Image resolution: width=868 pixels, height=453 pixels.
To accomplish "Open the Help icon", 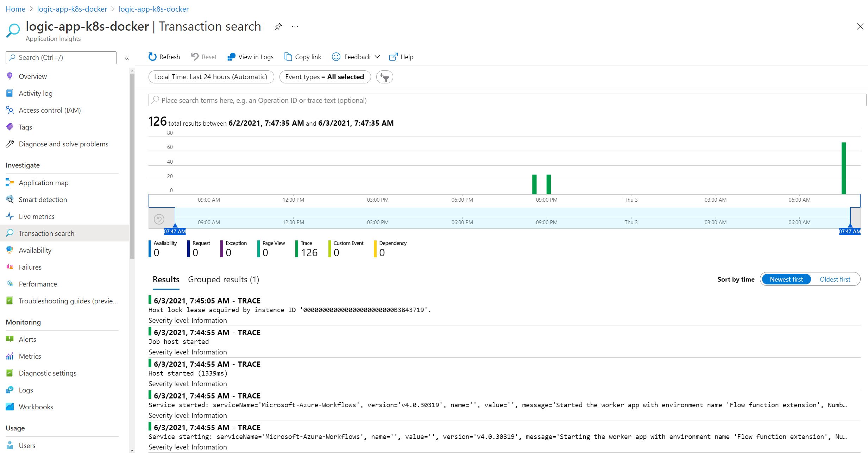I will tap(401, 57).
